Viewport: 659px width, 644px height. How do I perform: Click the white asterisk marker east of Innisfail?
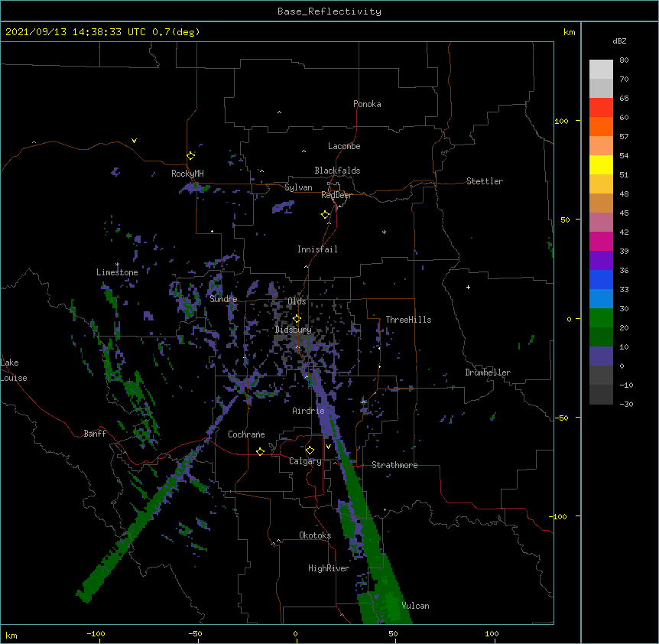tap(384, 233)
